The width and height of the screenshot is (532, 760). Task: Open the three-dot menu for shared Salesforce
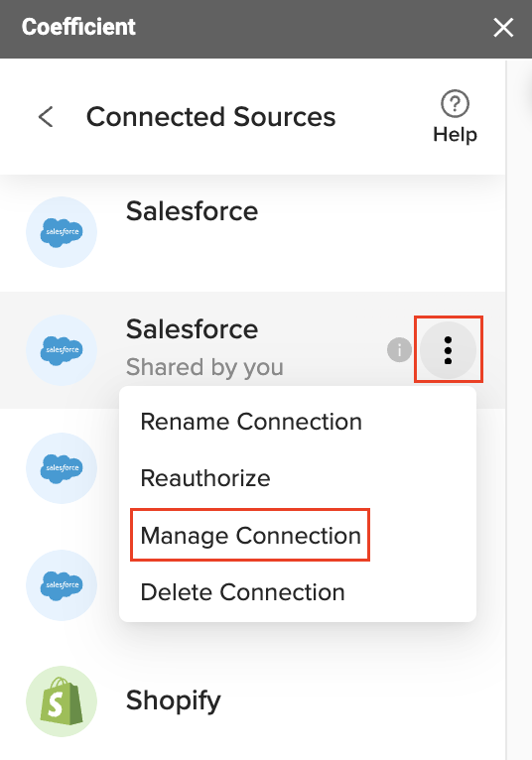(x=448, y=350)
